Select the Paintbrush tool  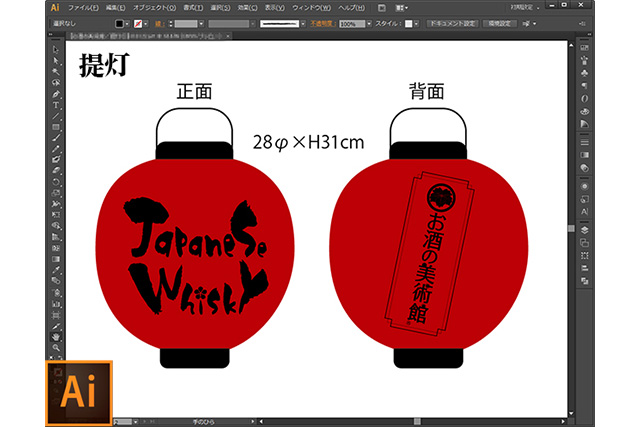[x=56, y=138]
